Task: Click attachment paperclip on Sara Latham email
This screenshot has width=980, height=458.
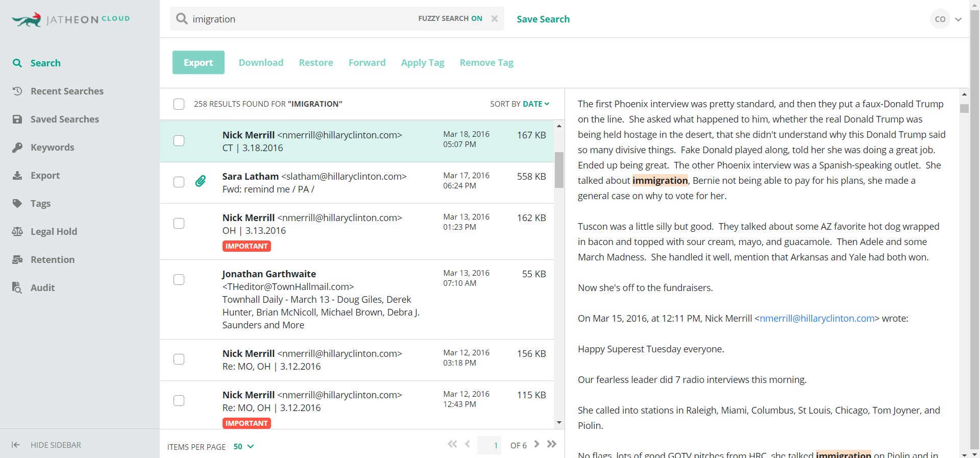Action: coord(201,181)
